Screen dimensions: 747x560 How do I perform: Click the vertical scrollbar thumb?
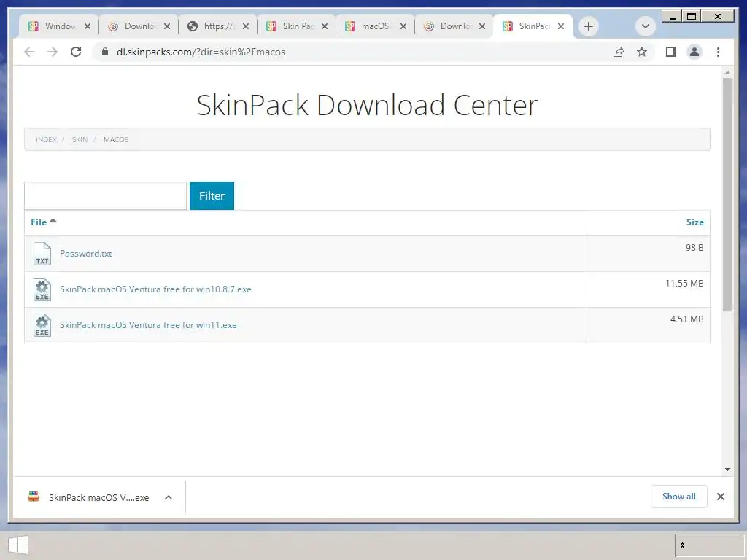pos(727,195)
